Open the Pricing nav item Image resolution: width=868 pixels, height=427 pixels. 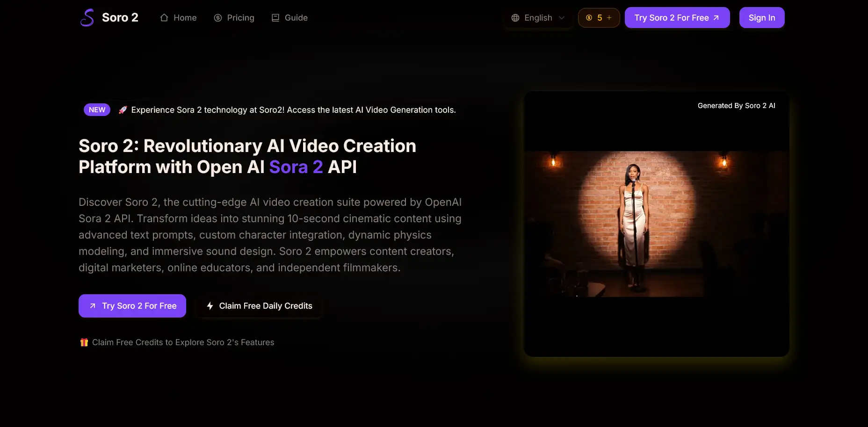pos(240,18)
